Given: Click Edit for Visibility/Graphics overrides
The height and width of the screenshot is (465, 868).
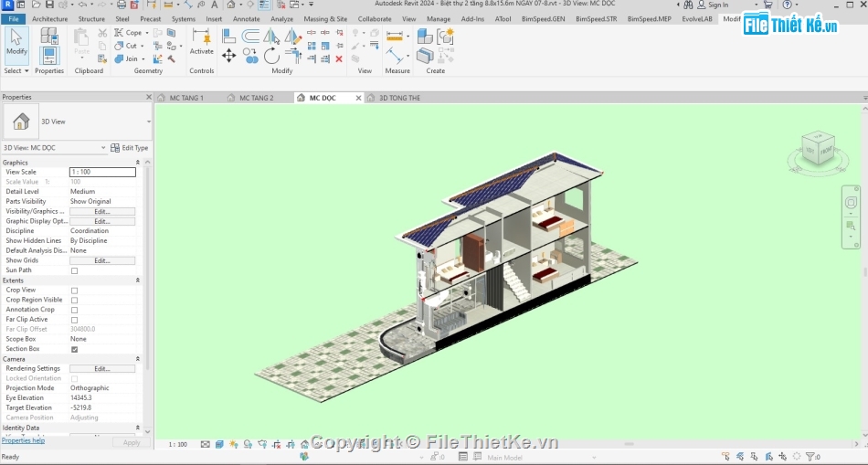Looking at the screenshot, I should [101, 211].
